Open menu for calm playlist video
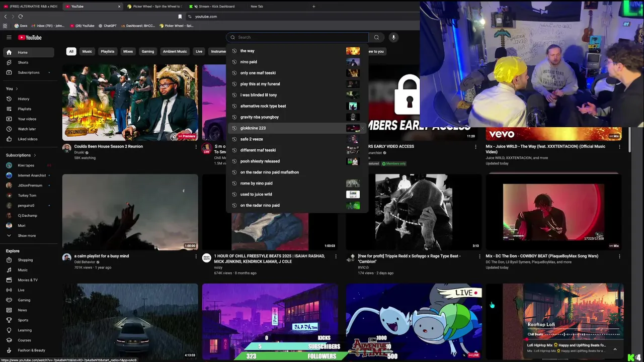This screenshot has height=362, width=644. click(x=196, y=256)
